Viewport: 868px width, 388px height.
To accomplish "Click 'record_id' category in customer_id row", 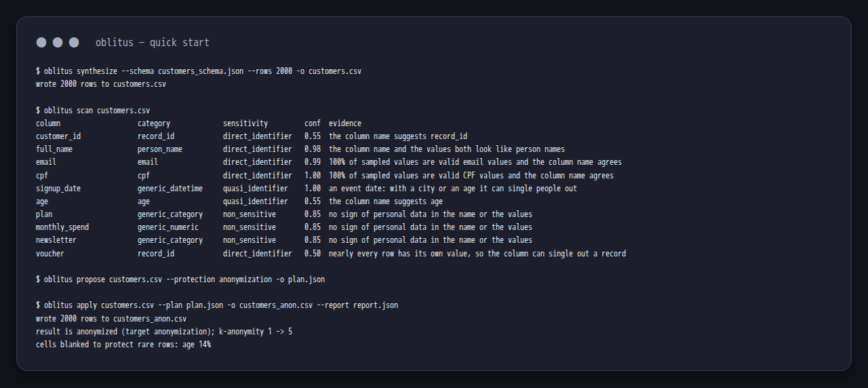I will pyautogui.click(x=156, y=136).
